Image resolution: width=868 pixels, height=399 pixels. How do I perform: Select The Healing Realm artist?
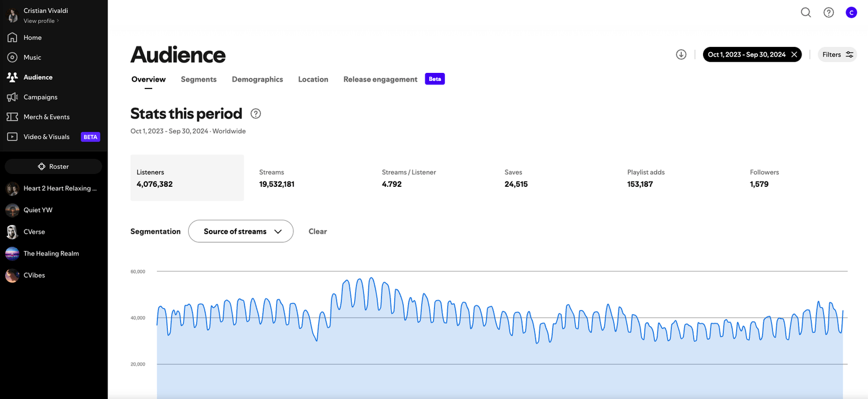click(x=51, y=253)
